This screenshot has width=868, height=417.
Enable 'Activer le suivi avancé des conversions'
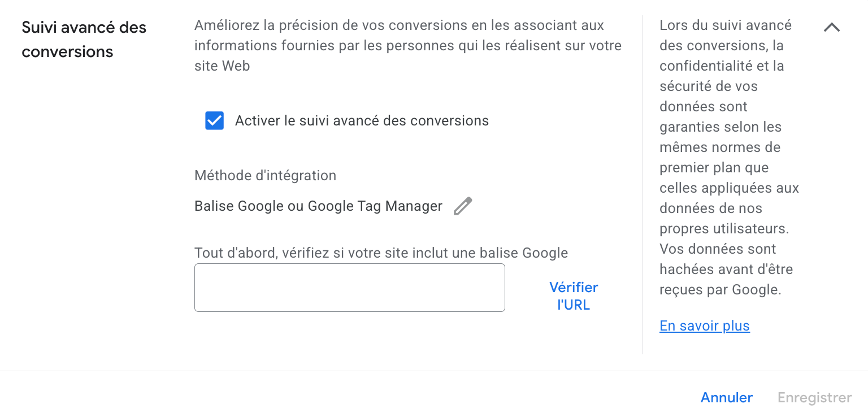point(214,120)
